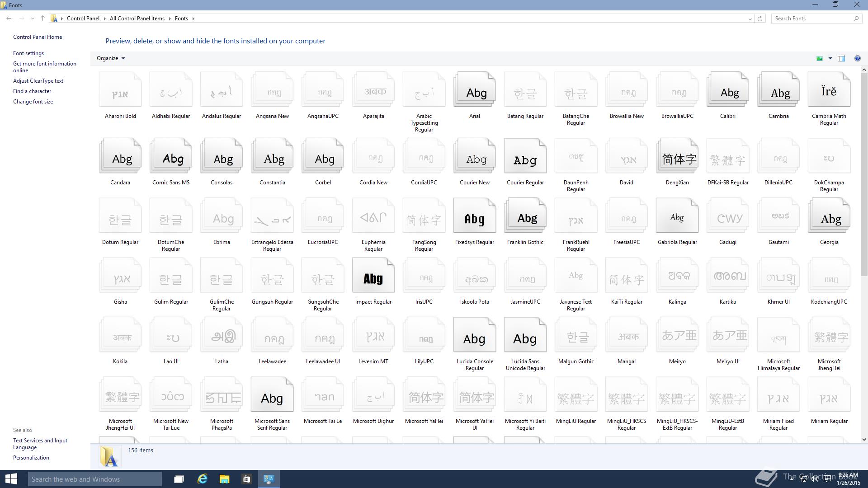Select the Kartika font icon

(x=728, y=275)
